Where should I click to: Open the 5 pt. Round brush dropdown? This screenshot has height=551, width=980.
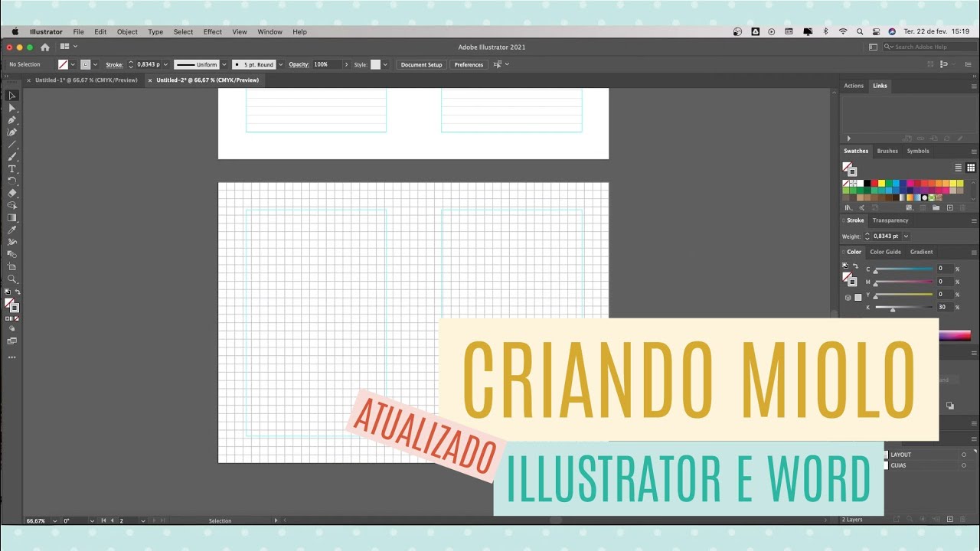[280, 64]
